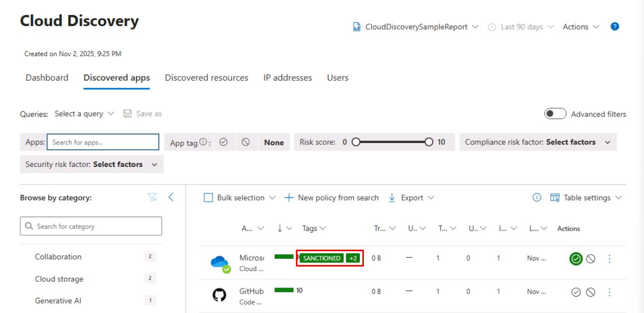Click the Risk score slider right handle
This screenshot has height=313, width=644.
429,142
